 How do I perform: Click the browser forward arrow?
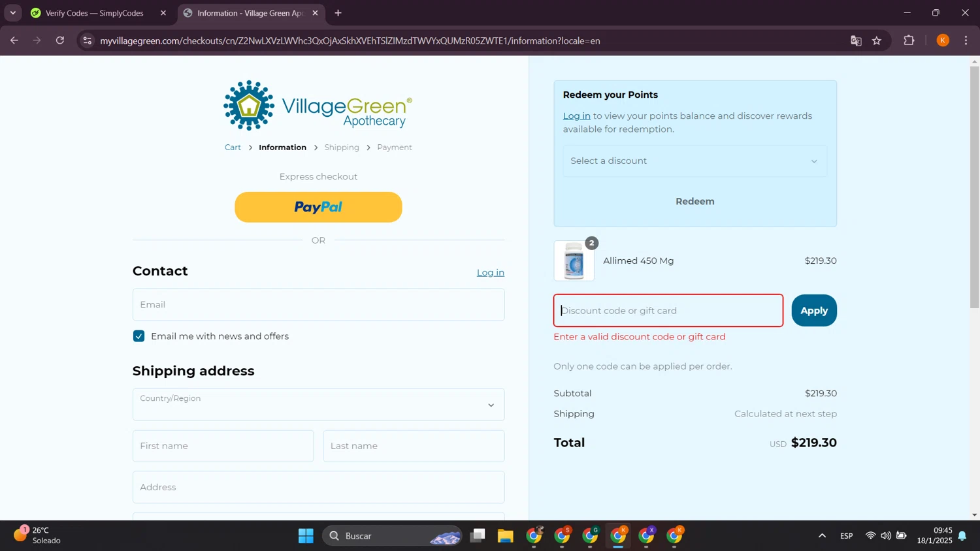(x=37, y=40)
